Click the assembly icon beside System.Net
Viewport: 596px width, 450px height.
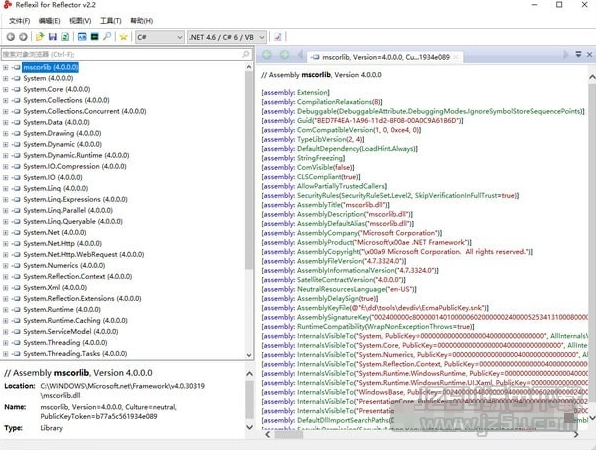[x=16, y=233]
